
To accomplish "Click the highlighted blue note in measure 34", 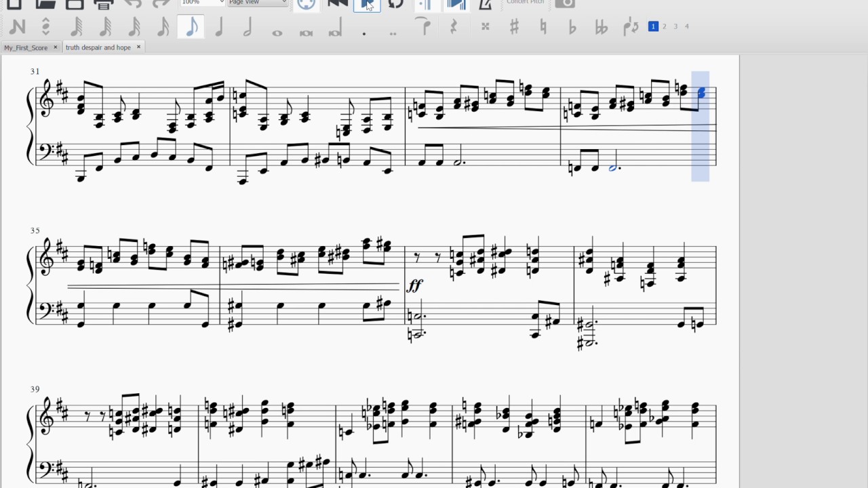I will pos(701,93).
